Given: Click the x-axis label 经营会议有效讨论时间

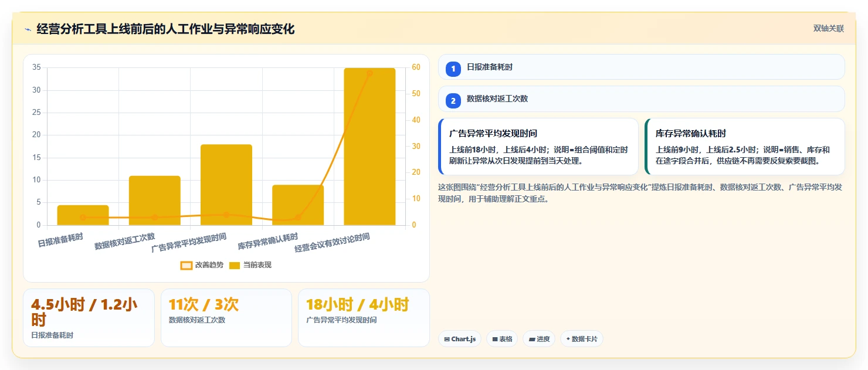Looking at the screenshot, I should 333,242.
